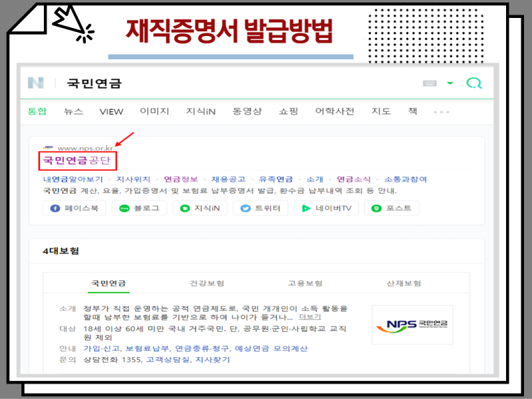The height and width of the screenshot is (399, 532).
Task: Click the 포스트 channel button
Action: coord(392,208)
